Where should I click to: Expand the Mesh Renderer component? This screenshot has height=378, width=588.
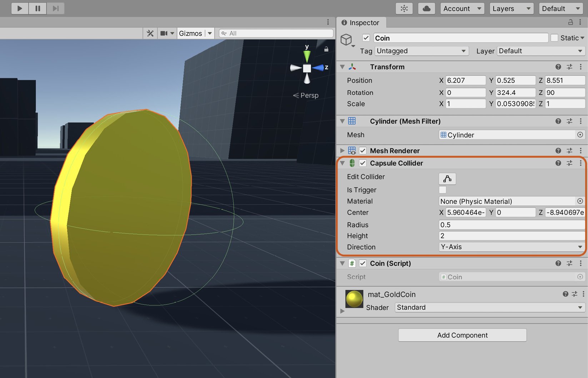pos(343,150)
